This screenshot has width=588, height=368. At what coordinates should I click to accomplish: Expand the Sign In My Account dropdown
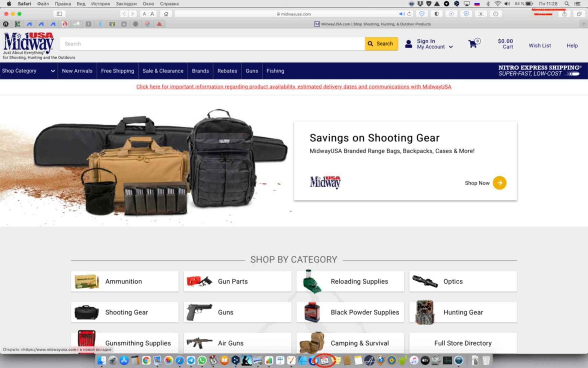click(x=435, y=44)
